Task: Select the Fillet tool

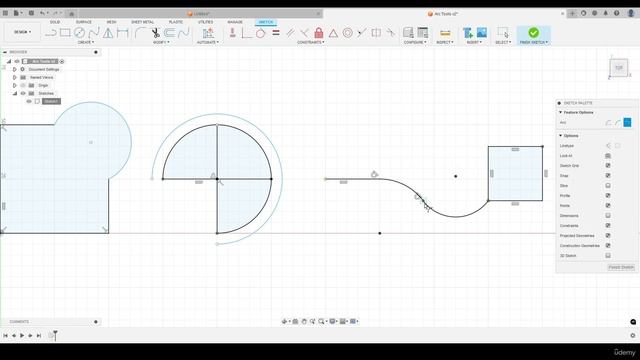Action: coord(140,33)
